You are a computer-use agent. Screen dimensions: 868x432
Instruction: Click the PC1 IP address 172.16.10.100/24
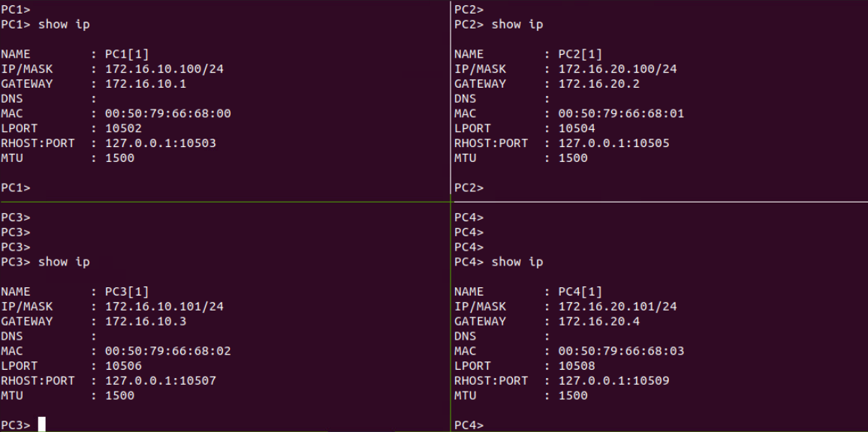[164, 69]
